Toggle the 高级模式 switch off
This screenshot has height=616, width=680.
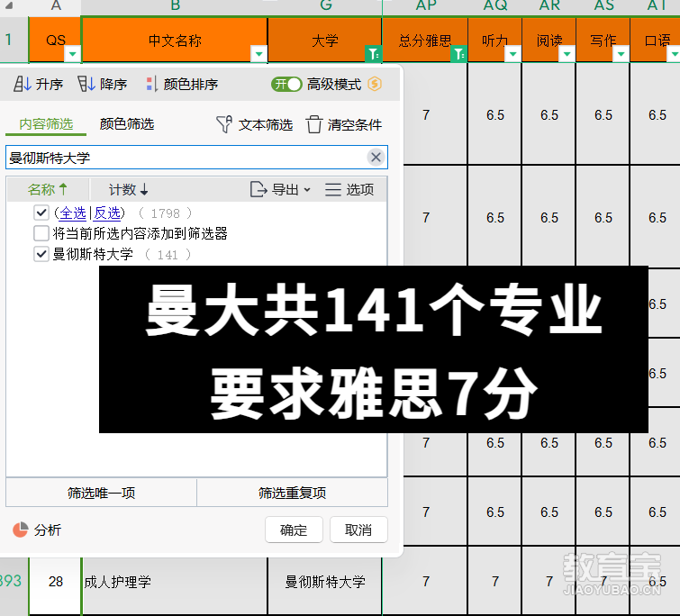tap(286, 84)
